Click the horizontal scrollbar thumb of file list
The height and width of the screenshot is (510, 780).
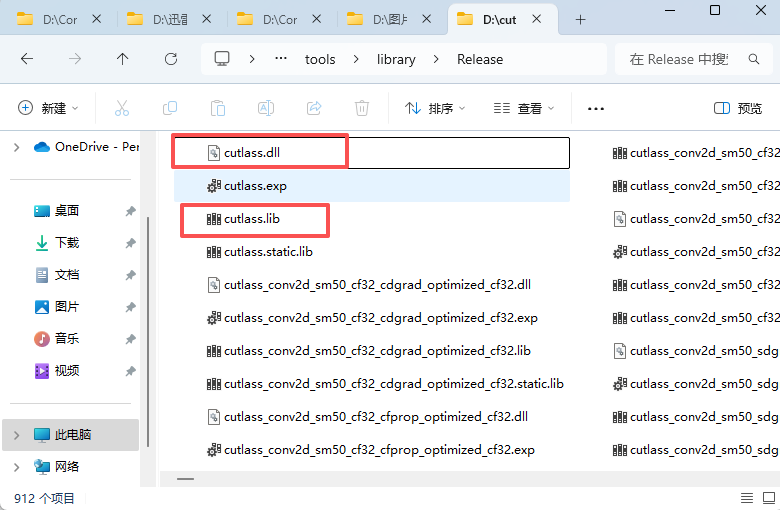(x=186, y=479)
